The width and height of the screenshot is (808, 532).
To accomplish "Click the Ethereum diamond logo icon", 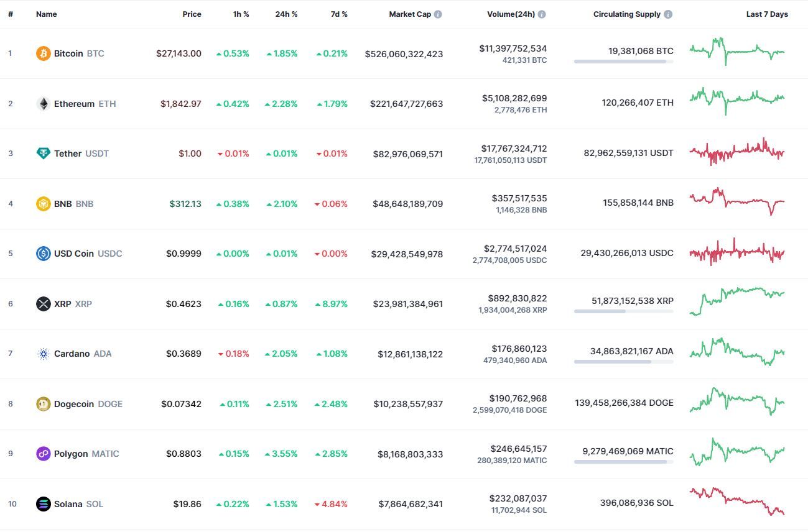I will (x=43, y=104).
